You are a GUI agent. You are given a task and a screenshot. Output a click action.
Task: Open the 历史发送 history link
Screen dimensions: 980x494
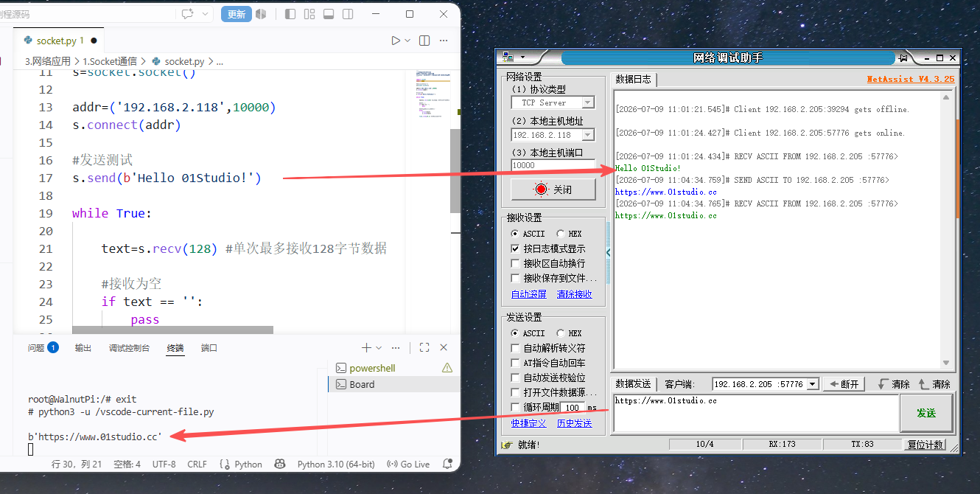(574, 423)
